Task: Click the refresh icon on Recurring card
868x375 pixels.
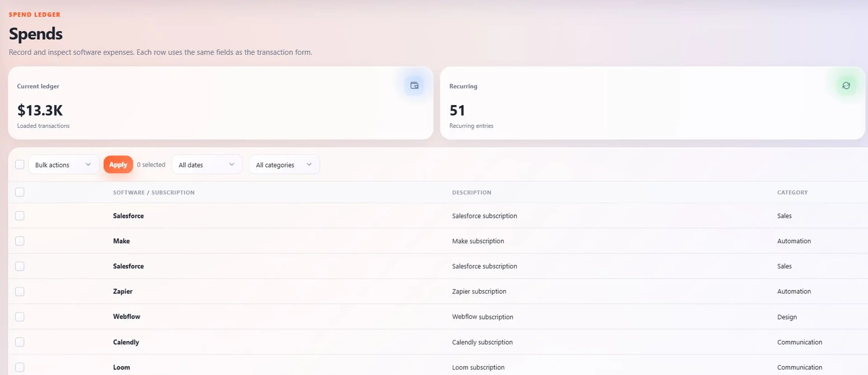Action: pos(846,85)
